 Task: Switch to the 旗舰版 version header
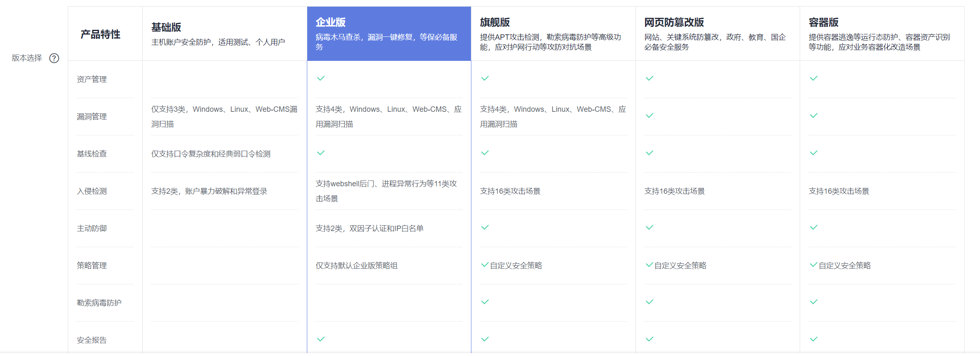553,34
